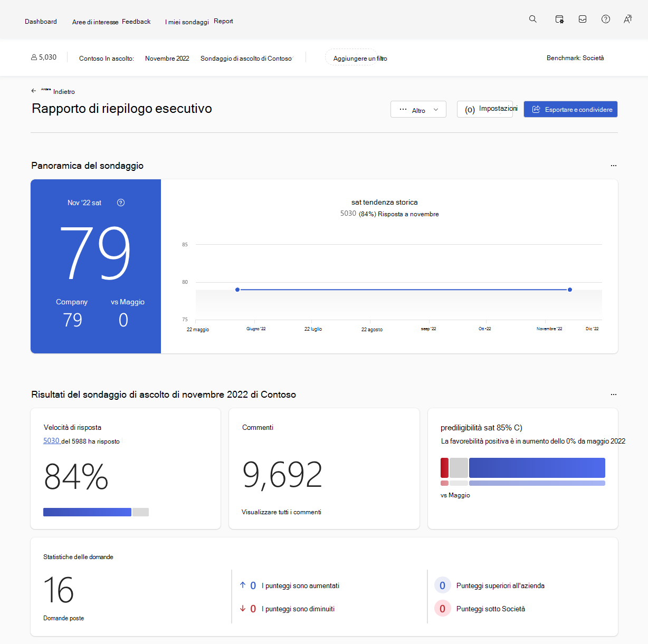This screenshot has width=648, height=644.
Task: Open info tooltip beside Nov '22 sat
Action: tap(121, 203)
